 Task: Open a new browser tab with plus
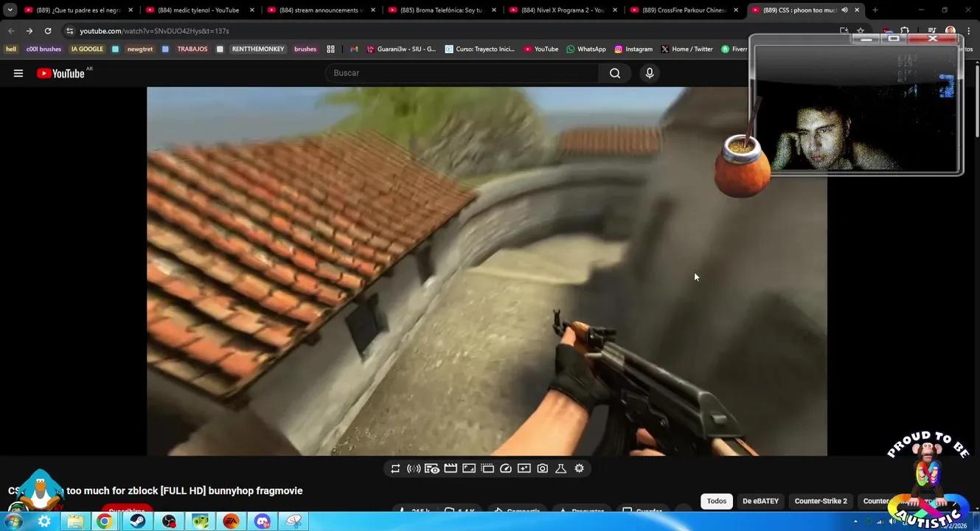[875, 10]
